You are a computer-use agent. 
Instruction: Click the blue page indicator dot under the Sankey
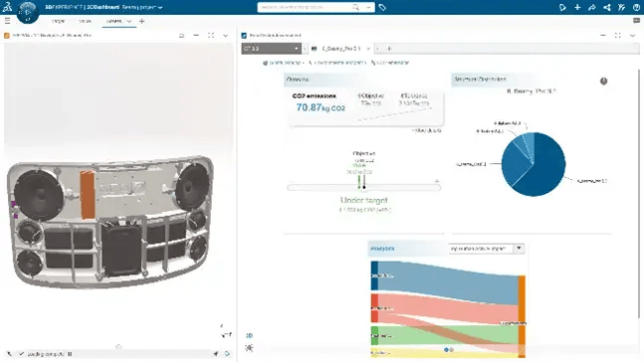click(x=447, y=350)
